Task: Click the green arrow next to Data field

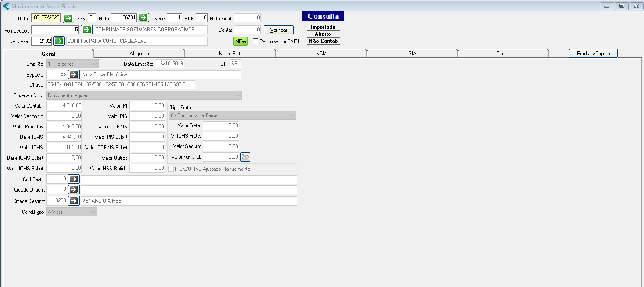Action: pyautogui.click(x=69, y=18)
